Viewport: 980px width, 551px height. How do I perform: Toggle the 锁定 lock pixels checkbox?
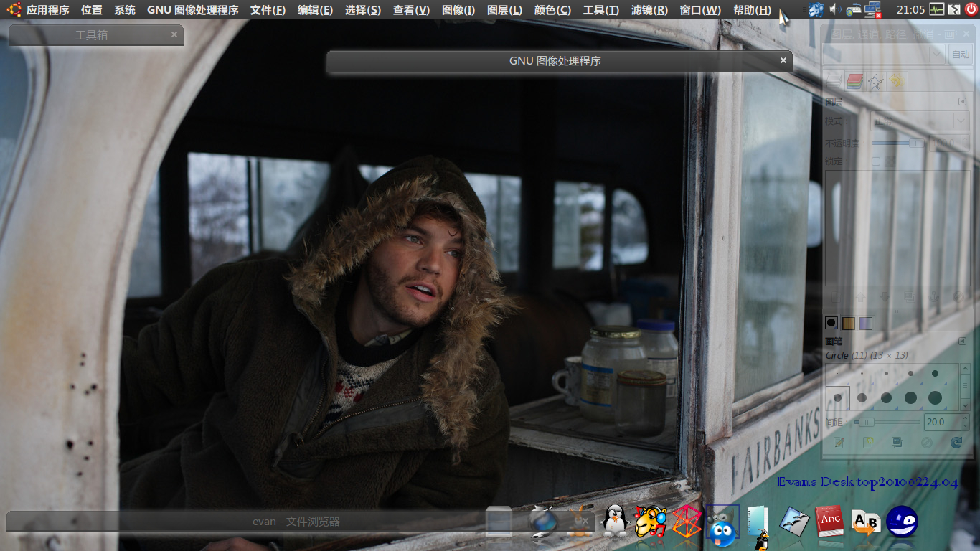tap(875, 161)
